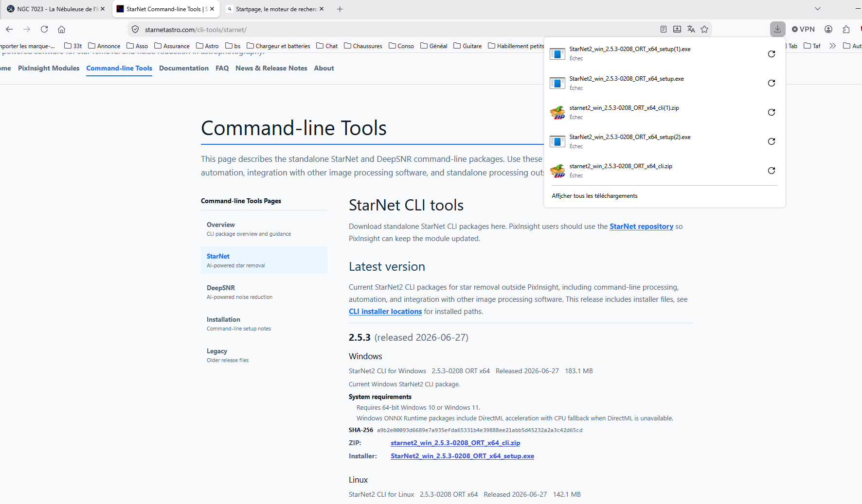Open the Installation sidebar page

click(x=264, y=324)
